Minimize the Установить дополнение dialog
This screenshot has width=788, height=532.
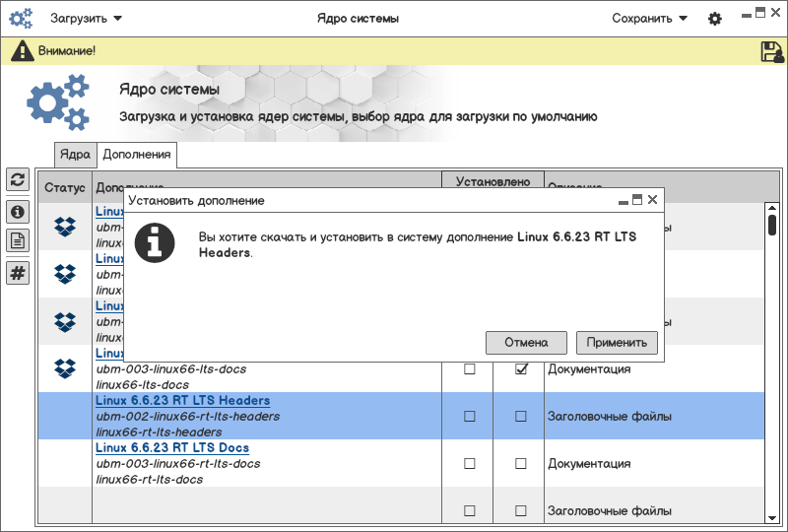tap(624, 202)
